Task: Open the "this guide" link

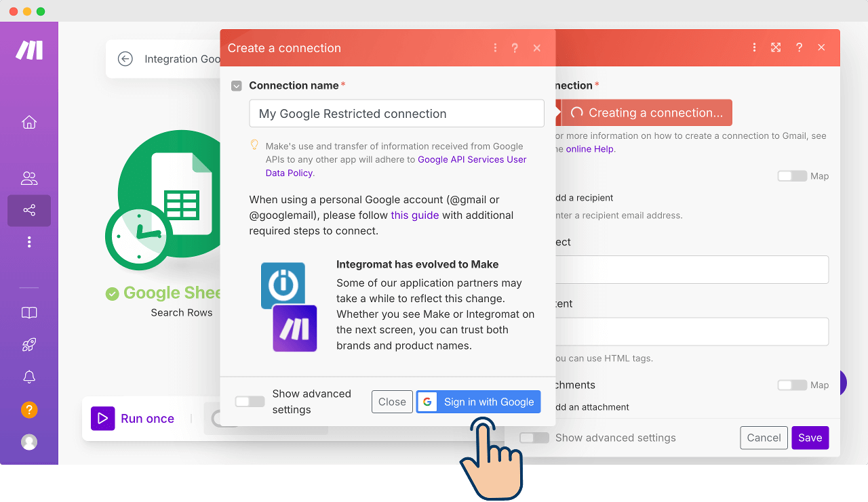Action: click(415, 215)
